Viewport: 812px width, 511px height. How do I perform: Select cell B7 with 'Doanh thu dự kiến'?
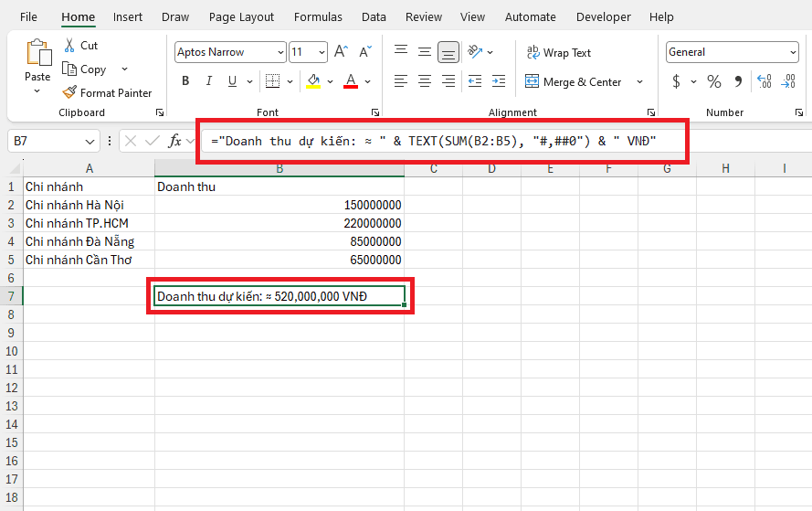(x=279, y=296)
